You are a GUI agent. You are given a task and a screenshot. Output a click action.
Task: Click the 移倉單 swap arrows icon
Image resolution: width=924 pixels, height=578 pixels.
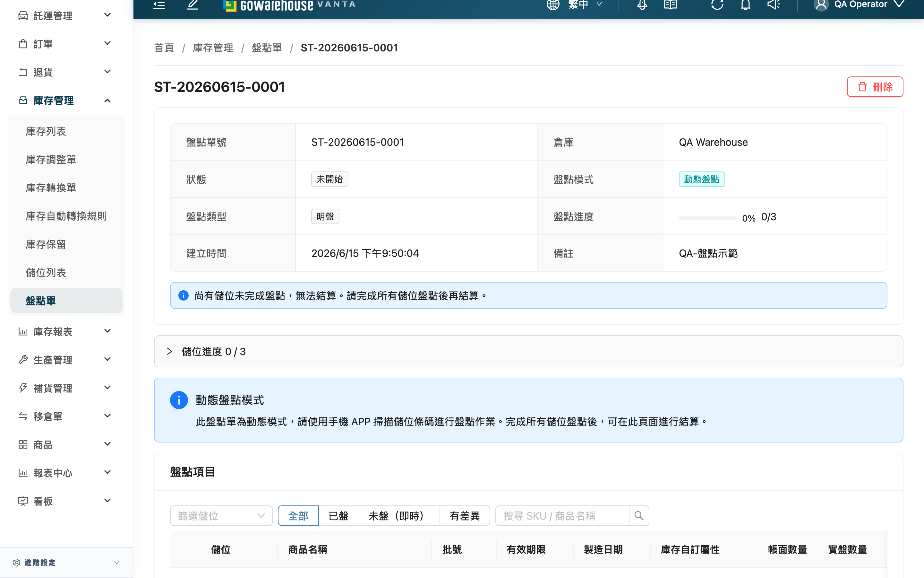(x=23, y=416)
